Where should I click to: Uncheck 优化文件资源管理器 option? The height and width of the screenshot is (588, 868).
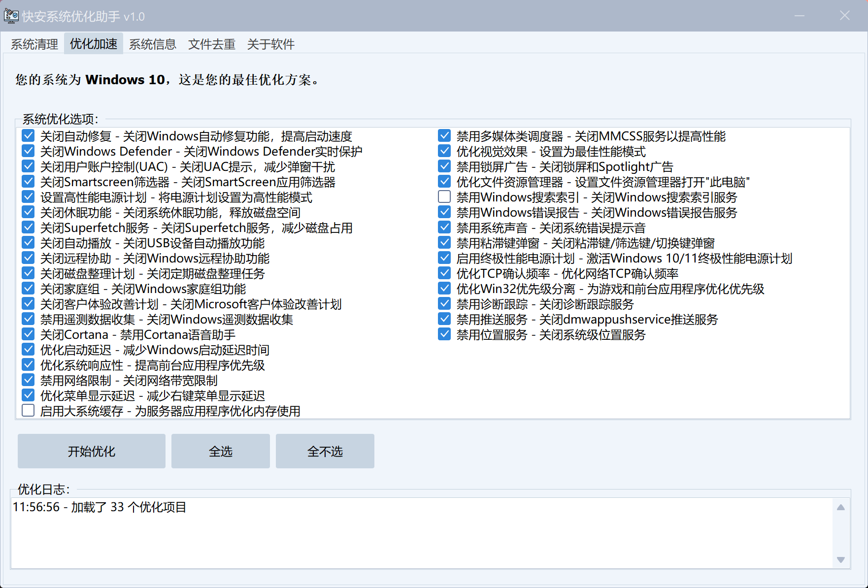click(x=444, y=182)
